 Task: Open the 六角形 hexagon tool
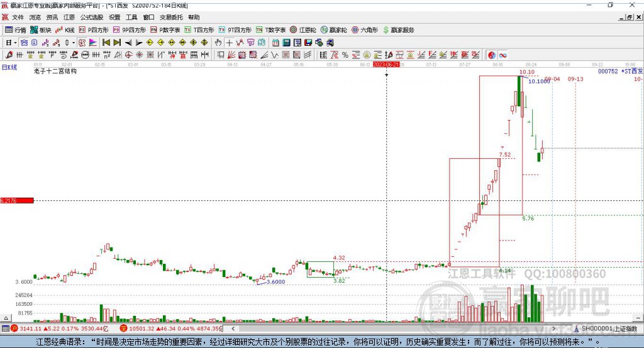click(x=365, y=30)
